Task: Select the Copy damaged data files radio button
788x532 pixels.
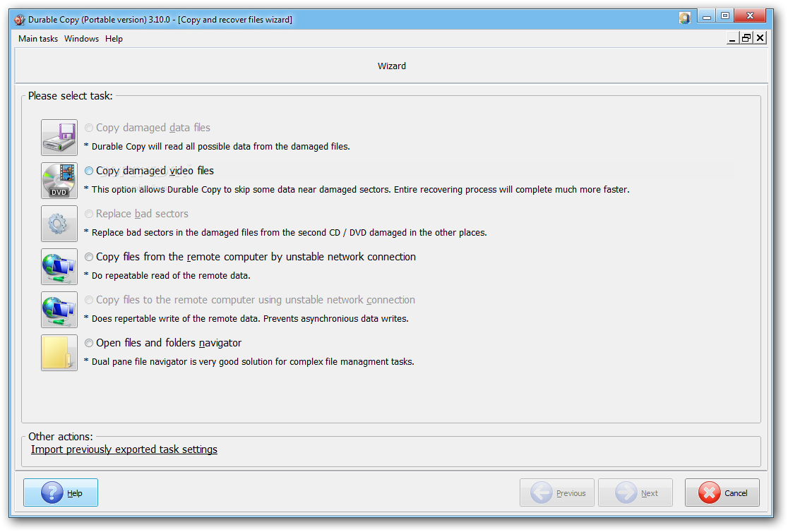Action: tap(89, 128)
